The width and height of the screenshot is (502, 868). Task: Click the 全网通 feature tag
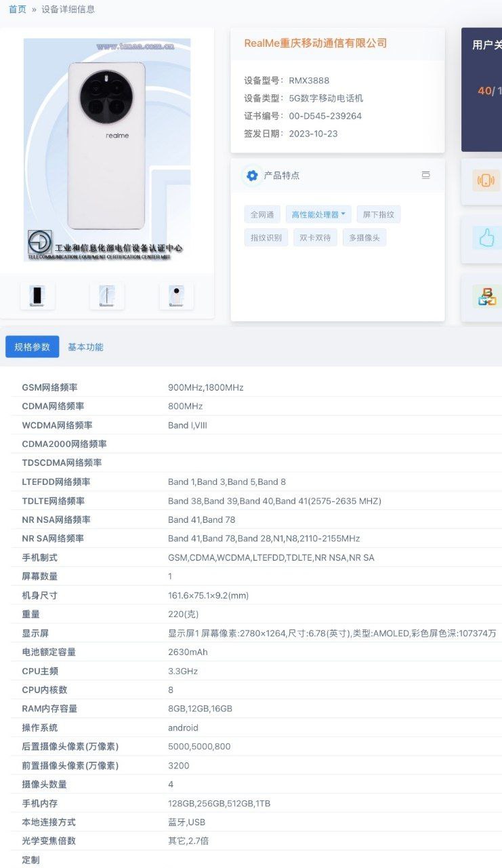[262, 215]
